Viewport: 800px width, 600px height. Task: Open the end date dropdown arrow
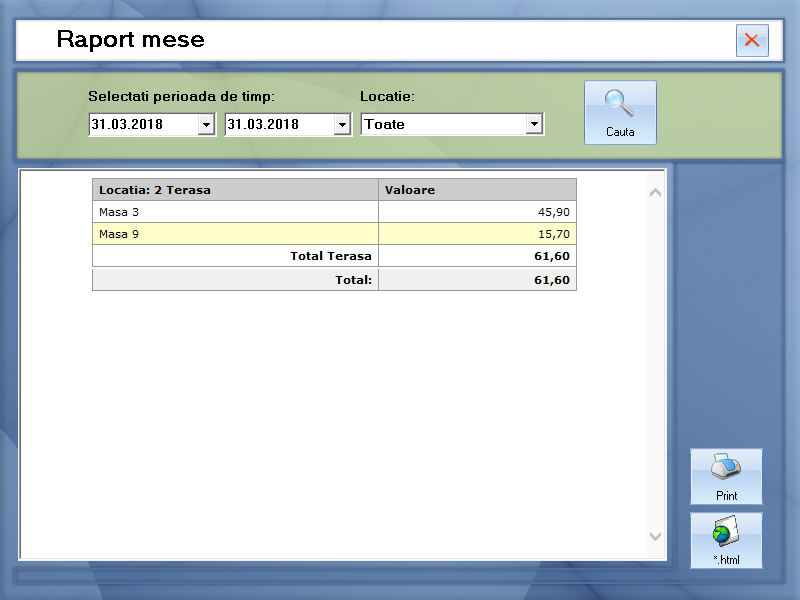pos(342,124)
